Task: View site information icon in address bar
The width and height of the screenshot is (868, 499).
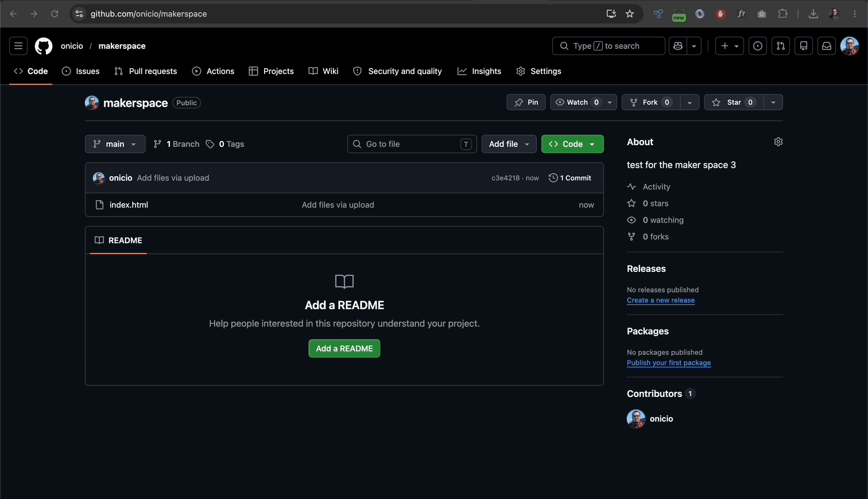Action: point(79,14)
